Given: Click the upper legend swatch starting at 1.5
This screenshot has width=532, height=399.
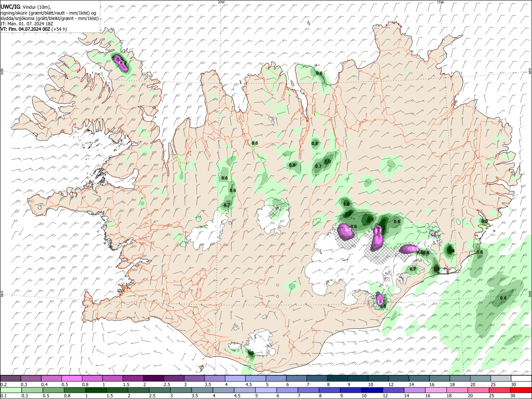Looking at the screenshot, I should click(133, 378).
